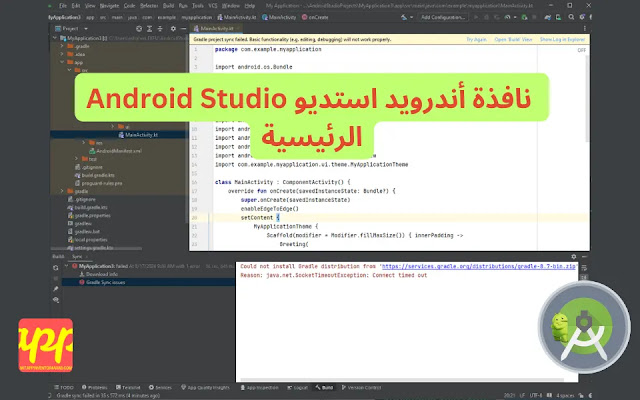The height and width of the screenshot is (400, 640).
Task: Expand the res folder
Action: click(x=84, y=142)
